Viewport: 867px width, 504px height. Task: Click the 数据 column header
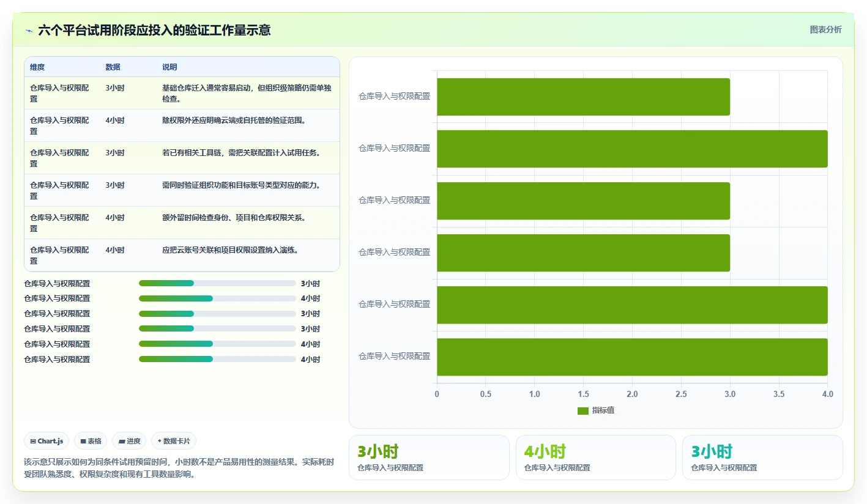tap(113, 67)
